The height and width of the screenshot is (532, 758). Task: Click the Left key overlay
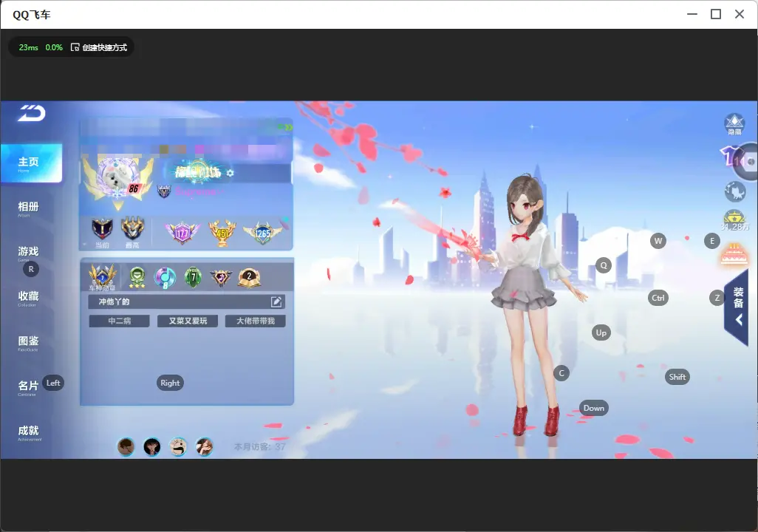point(53,383)
